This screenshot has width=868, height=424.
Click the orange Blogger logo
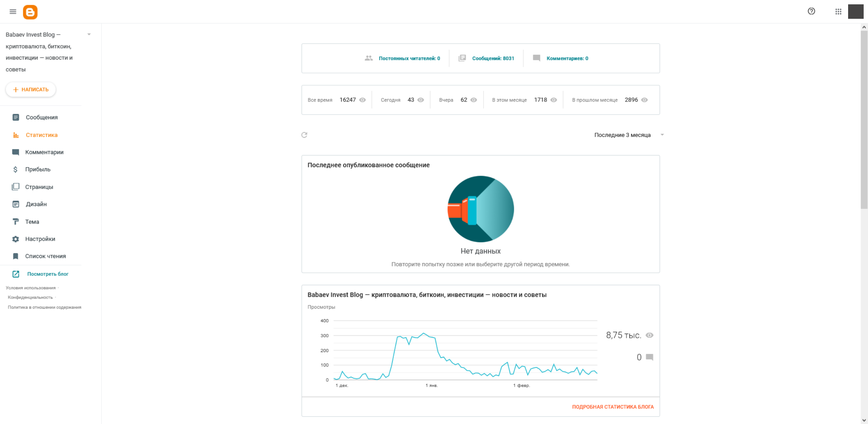(30, 12)
